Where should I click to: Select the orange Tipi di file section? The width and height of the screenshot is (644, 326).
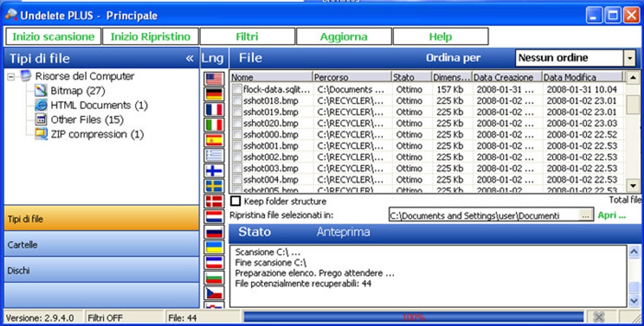pos(102,219)
